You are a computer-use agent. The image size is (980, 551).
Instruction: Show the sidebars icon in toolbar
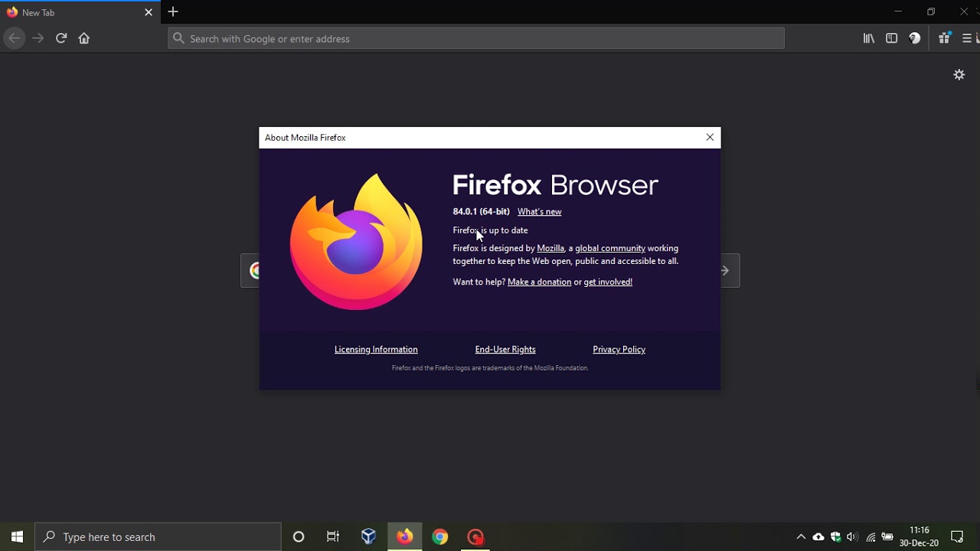coord(892,38)
